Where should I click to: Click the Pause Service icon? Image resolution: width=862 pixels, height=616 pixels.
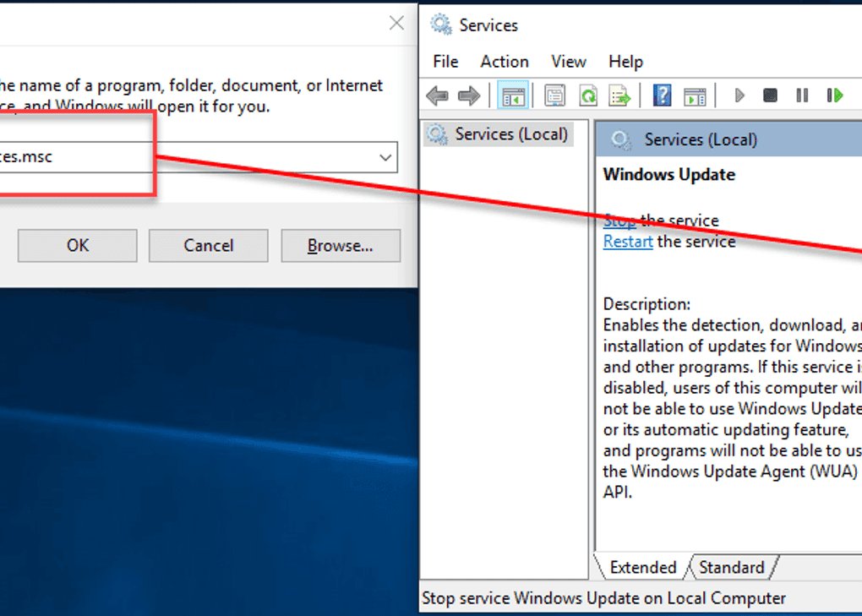click(802, 95)
